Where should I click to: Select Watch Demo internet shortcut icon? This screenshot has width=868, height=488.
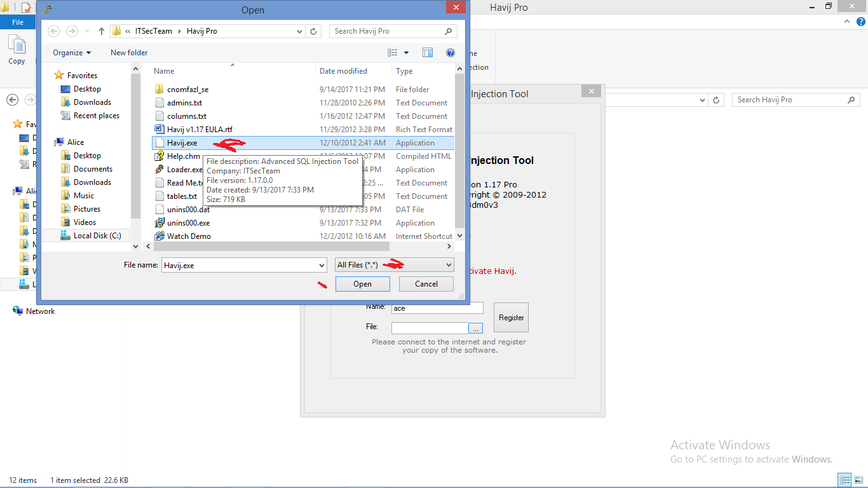pyautogui.click(x=159, y=236)
